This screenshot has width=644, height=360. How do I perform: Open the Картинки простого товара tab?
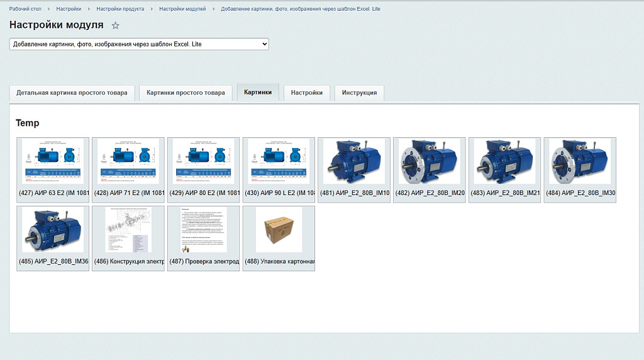(x=186, y=93)
